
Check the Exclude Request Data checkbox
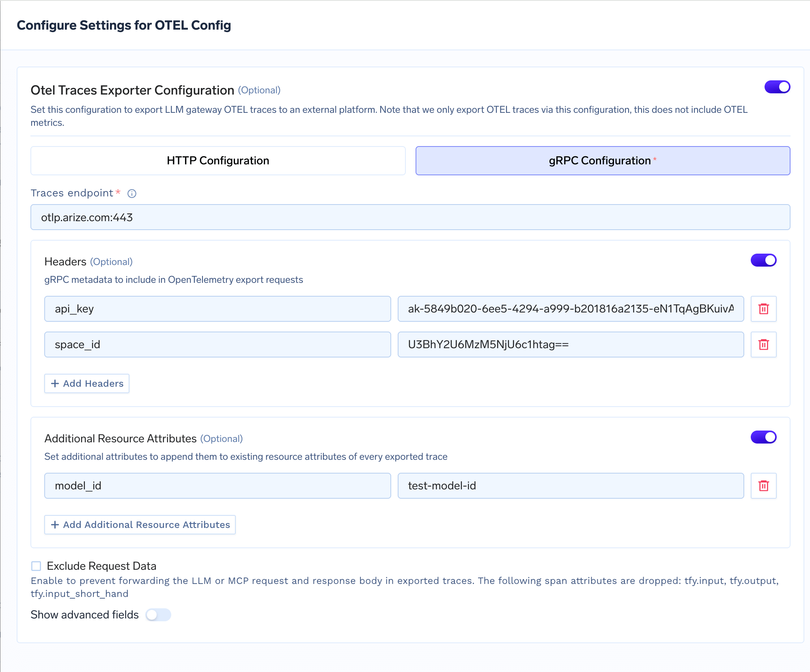click(x=36, y=565)
